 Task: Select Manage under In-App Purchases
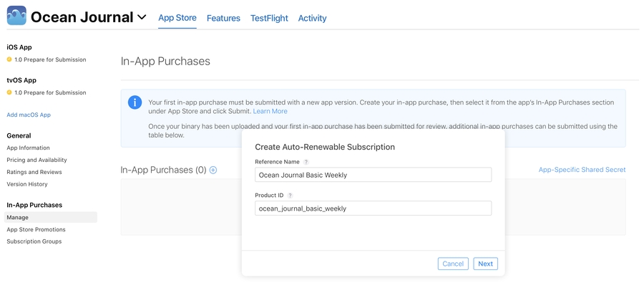click(51, 218)
